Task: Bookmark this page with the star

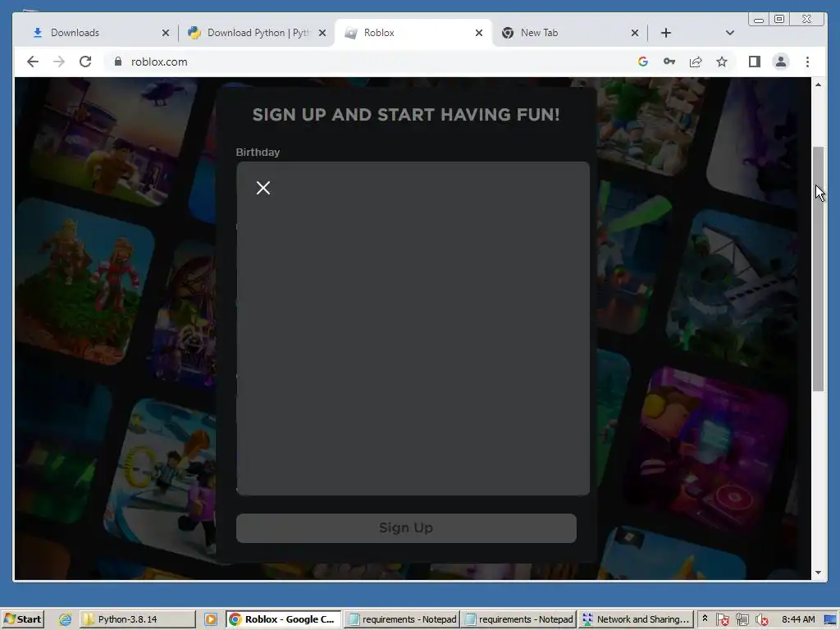Action: (x=722, y=62)
